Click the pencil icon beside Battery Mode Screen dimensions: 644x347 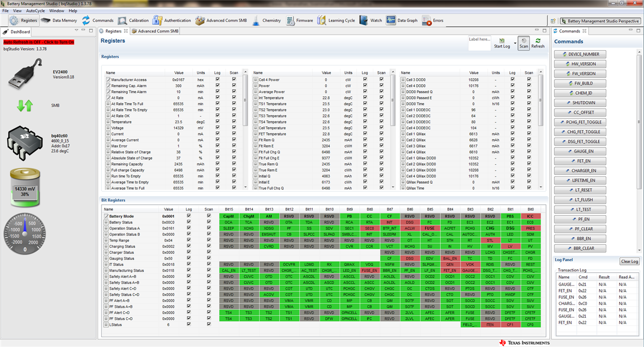click(x=106, y=216)
